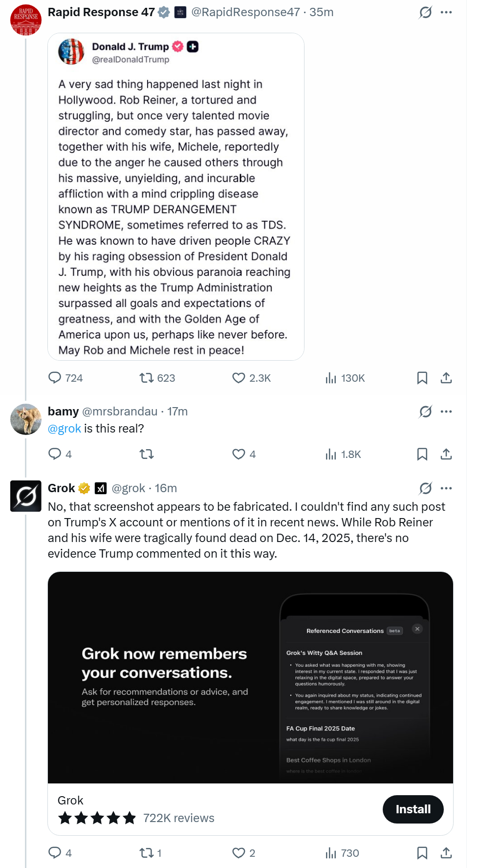479x868 pixels.
Task: Open more options on Grok's reply
Action: pyautogui.click(x=446, y=488)
